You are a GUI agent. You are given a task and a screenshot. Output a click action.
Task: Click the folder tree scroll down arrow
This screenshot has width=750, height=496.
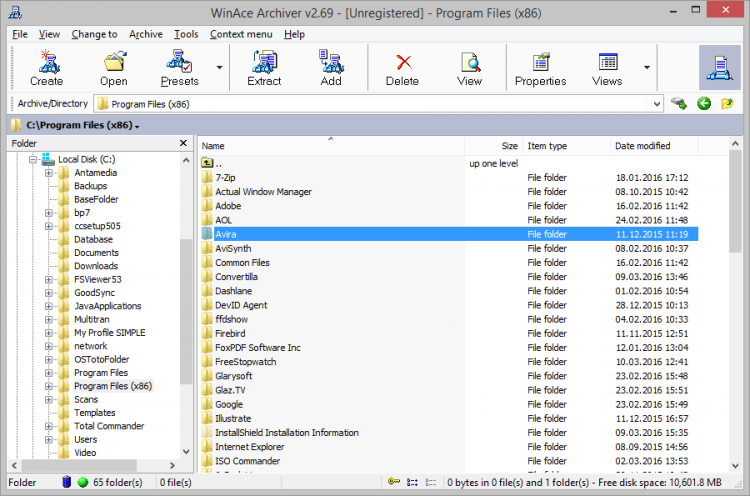[186, 452]
